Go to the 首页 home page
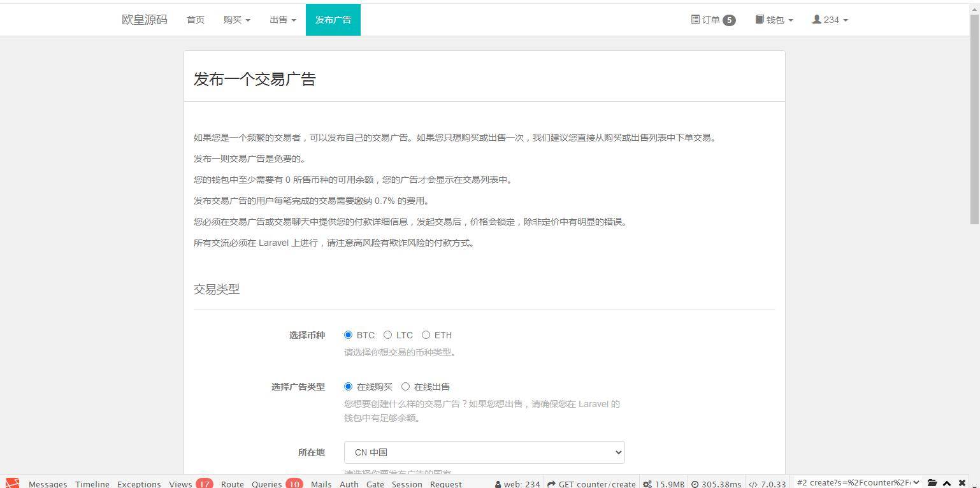980x488 pixels. pyautogui.click(x=195, y=20)
